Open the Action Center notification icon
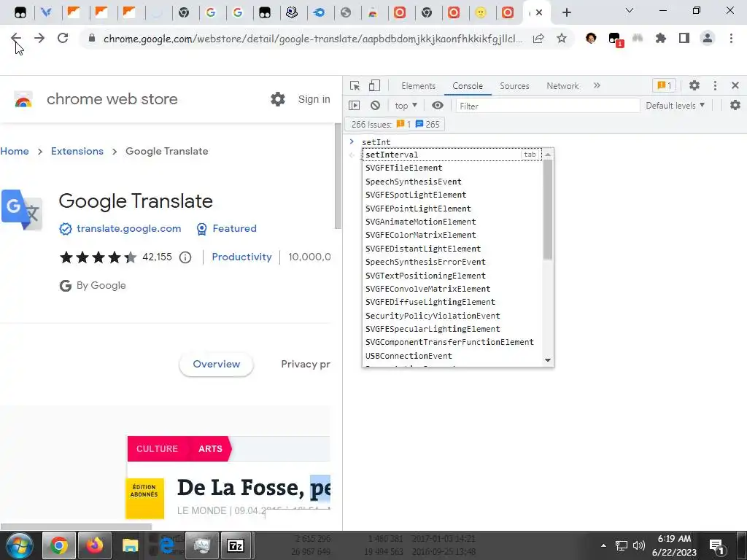747x560 pixels. (x=716, y=546)
